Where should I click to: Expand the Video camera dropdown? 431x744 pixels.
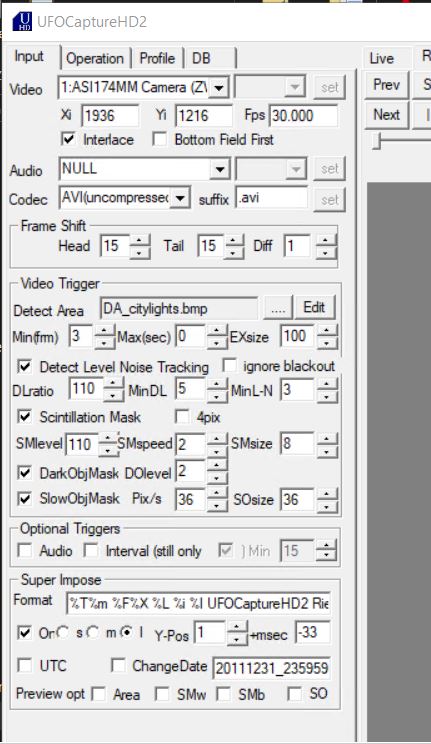219,87
